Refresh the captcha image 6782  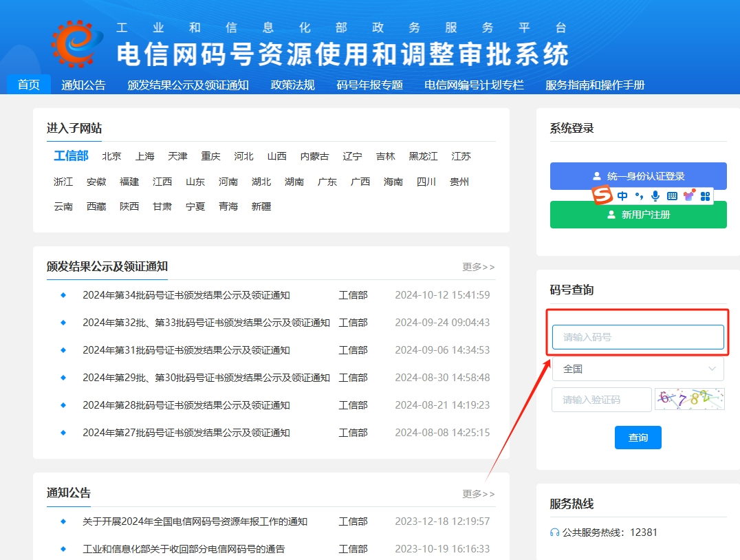point(690,400)
